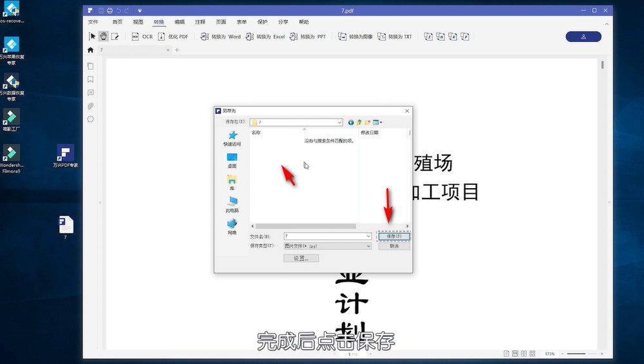Click 优化 PDF in toolbar

coord(173,37)
